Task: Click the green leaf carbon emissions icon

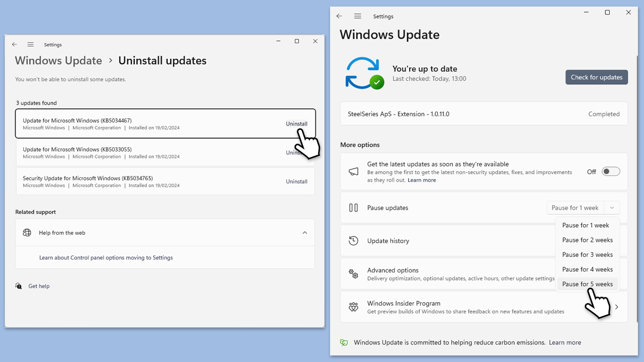Action: (x=344, y=342)
